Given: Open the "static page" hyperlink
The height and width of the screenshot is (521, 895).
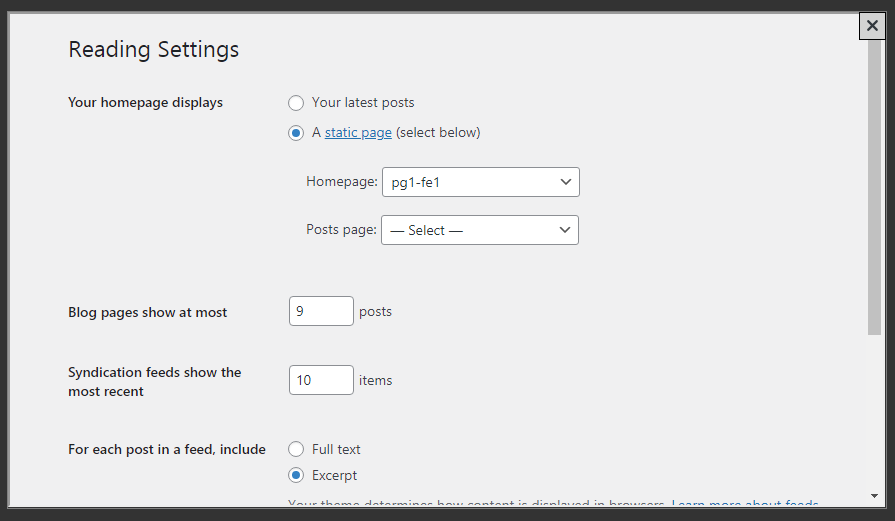Looking at the screenshot, I should click(x=358, y=133).
